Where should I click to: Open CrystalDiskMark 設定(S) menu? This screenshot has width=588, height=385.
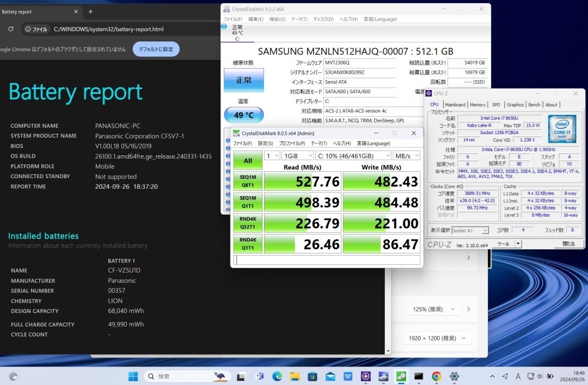pos(266,143)
